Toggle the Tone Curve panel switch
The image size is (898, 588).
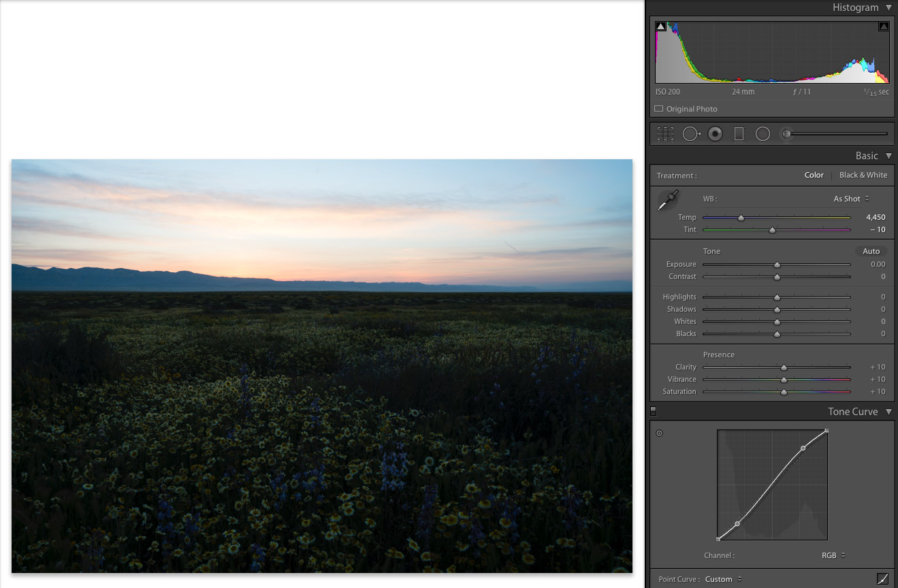(654, 411)
